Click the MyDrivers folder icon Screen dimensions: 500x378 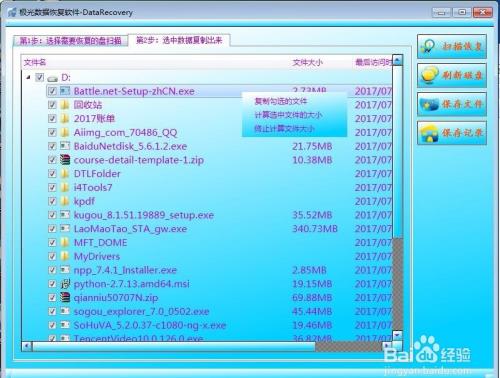[65, 256]
